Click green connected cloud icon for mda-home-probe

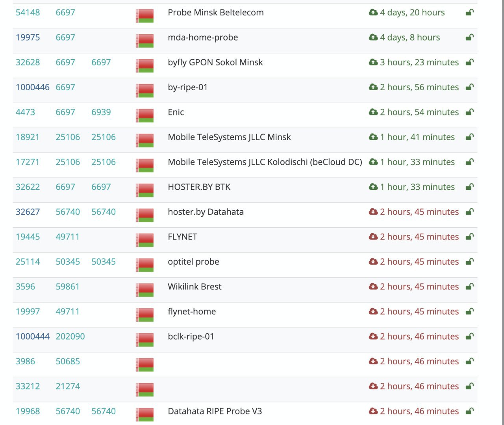coord(373,37)
